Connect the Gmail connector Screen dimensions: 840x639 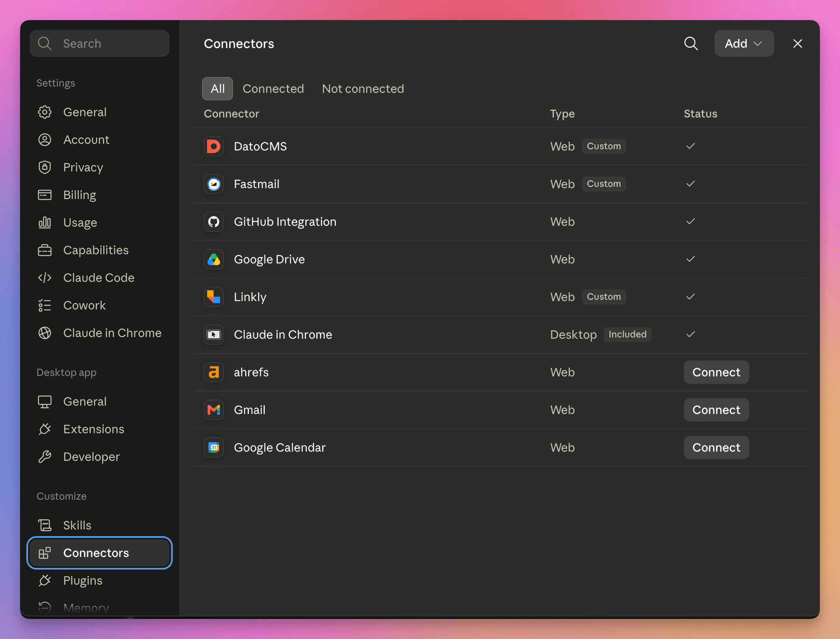[x=716, y=410]
